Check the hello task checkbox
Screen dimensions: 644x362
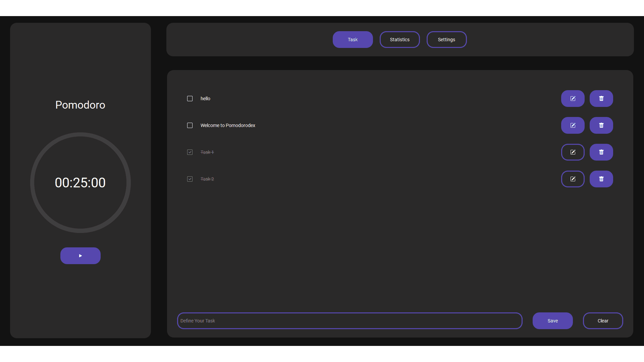(x=190, y=99)
